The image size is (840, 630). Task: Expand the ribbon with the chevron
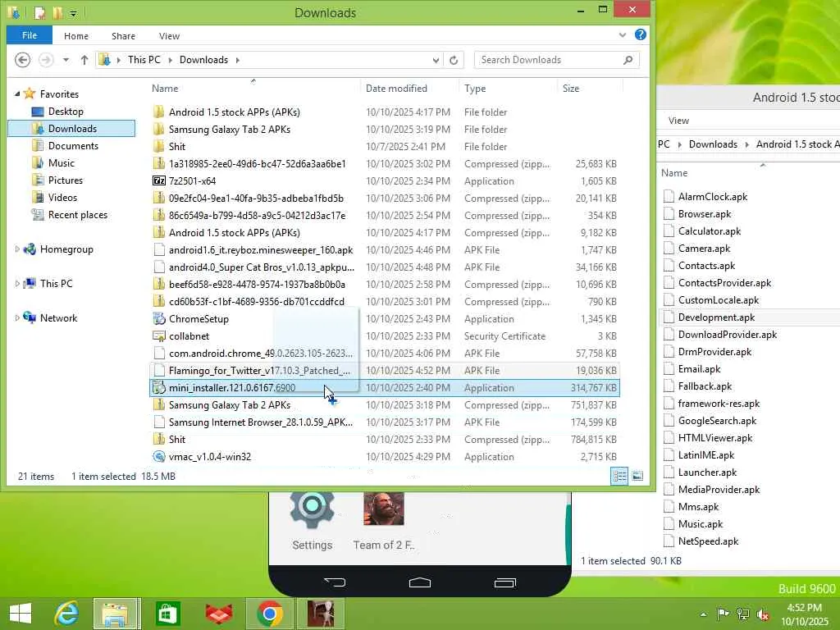(622, 35)
